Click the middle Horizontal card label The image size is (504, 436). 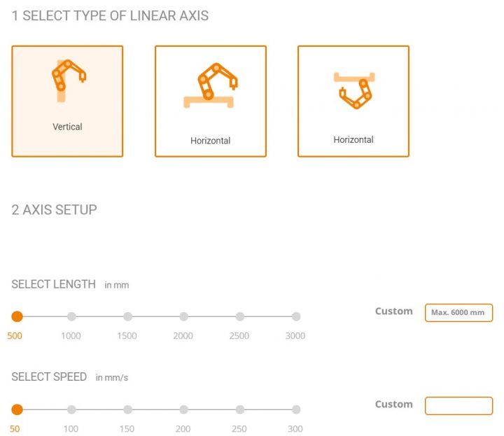point(210,141)
